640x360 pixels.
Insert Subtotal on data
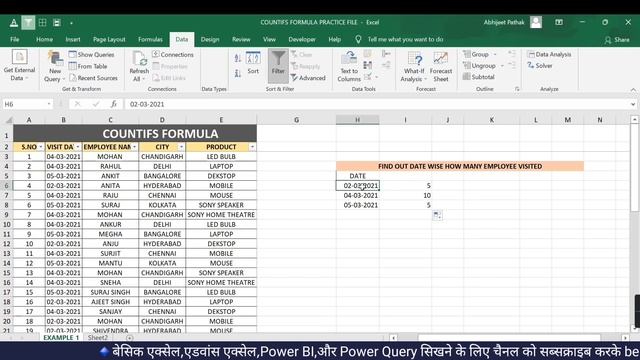[x=479, y=77]
